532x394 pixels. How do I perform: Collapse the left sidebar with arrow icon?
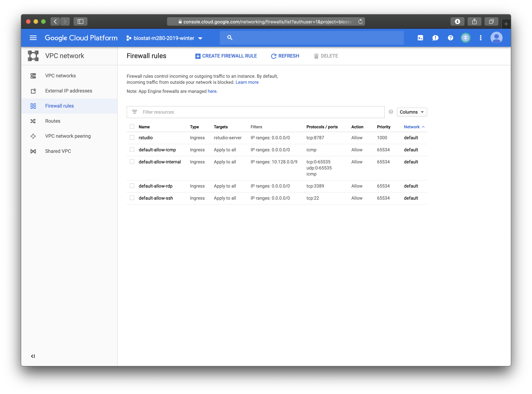click(33, 356)
